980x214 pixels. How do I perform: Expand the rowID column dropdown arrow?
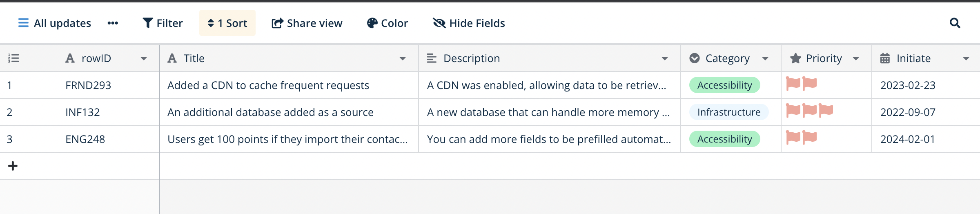144,58
